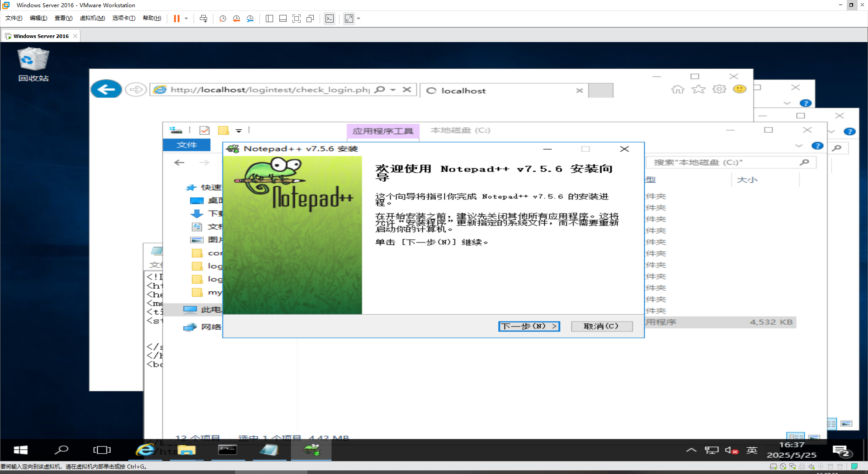Switch to Notepad++ installer taskbar icon
The width and height of the screenshot is (868, 474).
(311, 450)
